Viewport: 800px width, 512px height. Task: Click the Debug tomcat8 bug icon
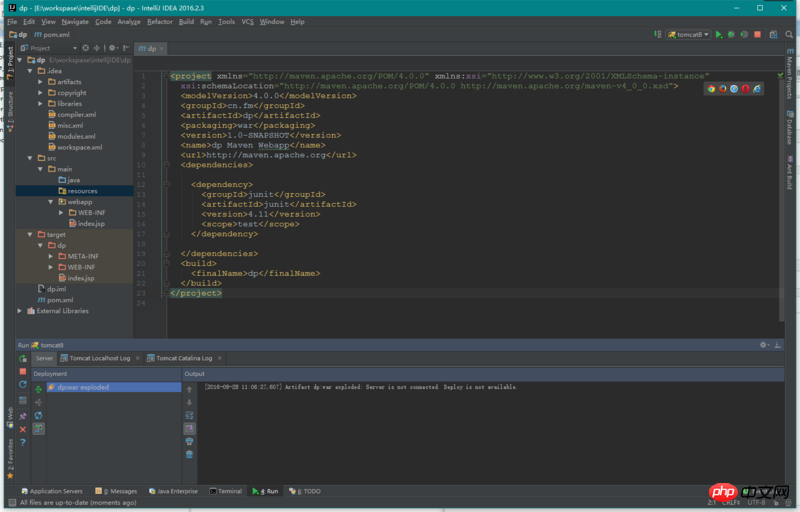tap(731, 34)
